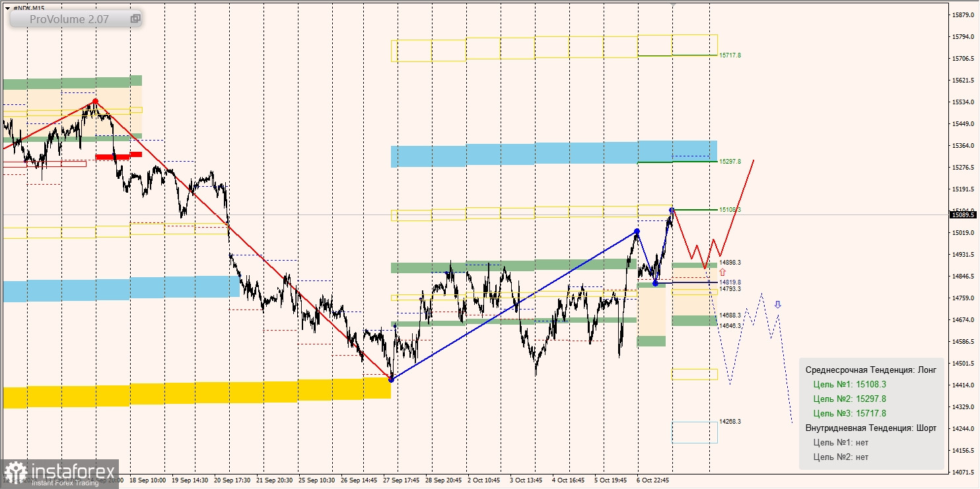Click 'Цель №2: нет' in info panel
The height and width of the screenshot is (489, 980).
841,457
